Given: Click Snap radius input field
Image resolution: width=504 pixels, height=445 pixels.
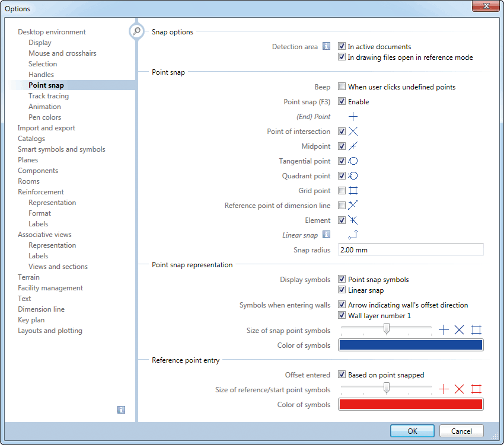Looking at the screenshot, I should pos(411,249).
